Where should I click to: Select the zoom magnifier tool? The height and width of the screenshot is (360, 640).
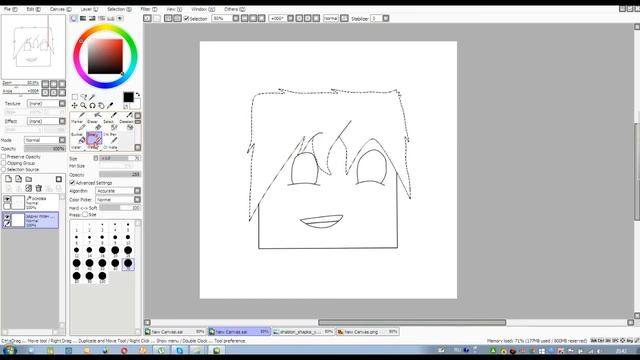(x=83, y=105)
